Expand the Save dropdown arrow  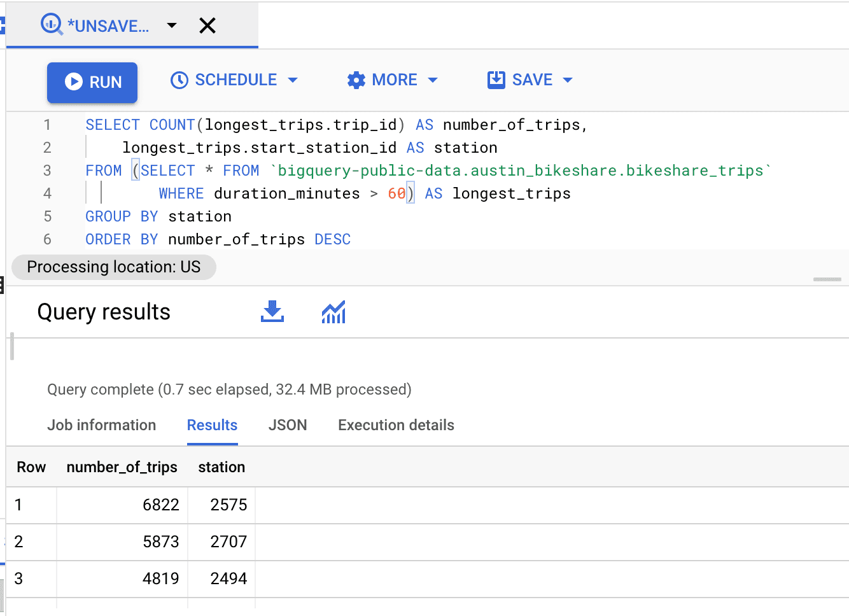568,80
